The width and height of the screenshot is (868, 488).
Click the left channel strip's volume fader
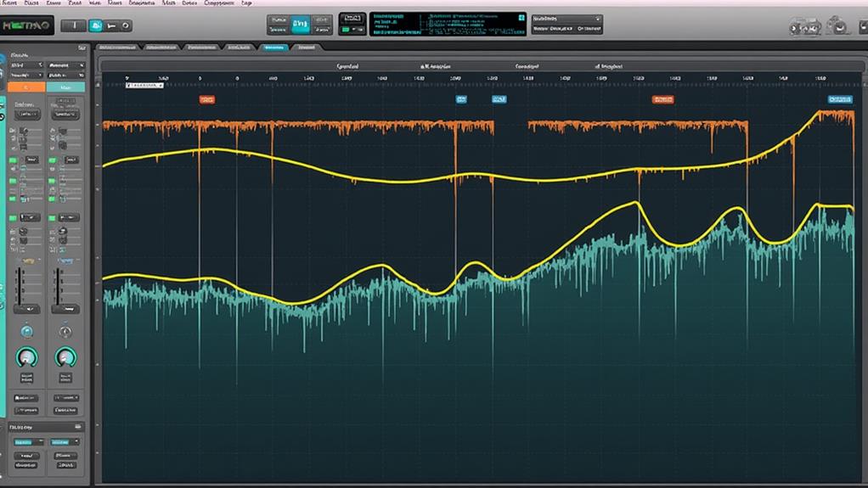pyautogui.click(x=20, y=286)
